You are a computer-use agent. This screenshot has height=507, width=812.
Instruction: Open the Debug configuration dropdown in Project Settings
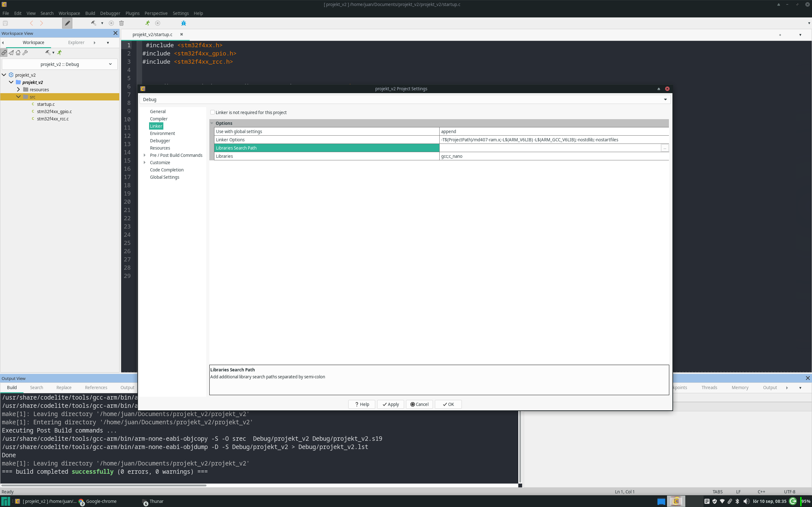665,99
